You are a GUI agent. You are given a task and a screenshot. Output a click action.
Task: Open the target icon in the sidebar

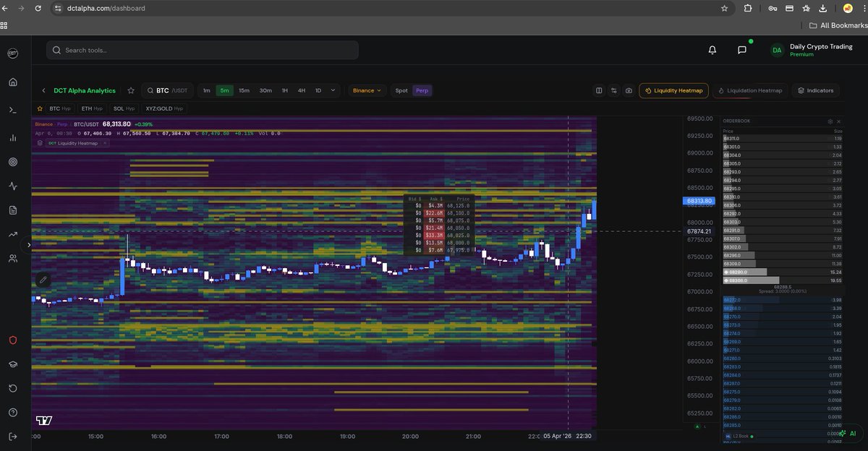tap(12, 162)
